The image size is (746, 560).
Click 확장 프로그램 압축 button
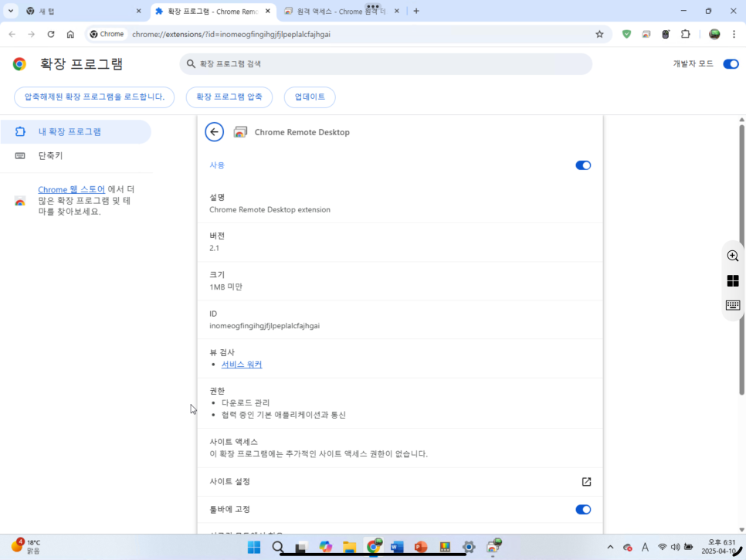point(229,97)
